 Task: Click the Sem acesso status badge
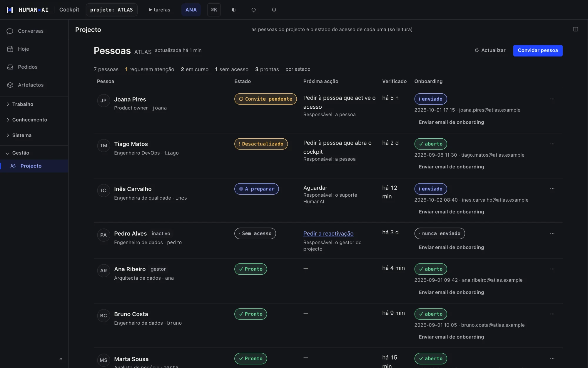255,233
